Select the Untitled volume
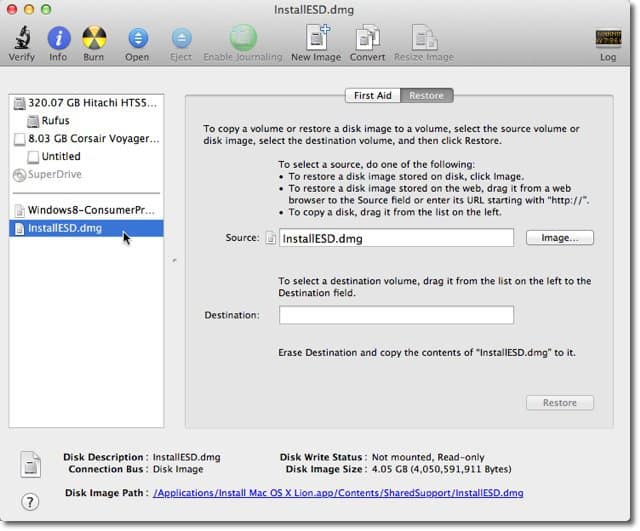This screenshot has height=531, width=640. pyautogui.click(x=87, y=156)
